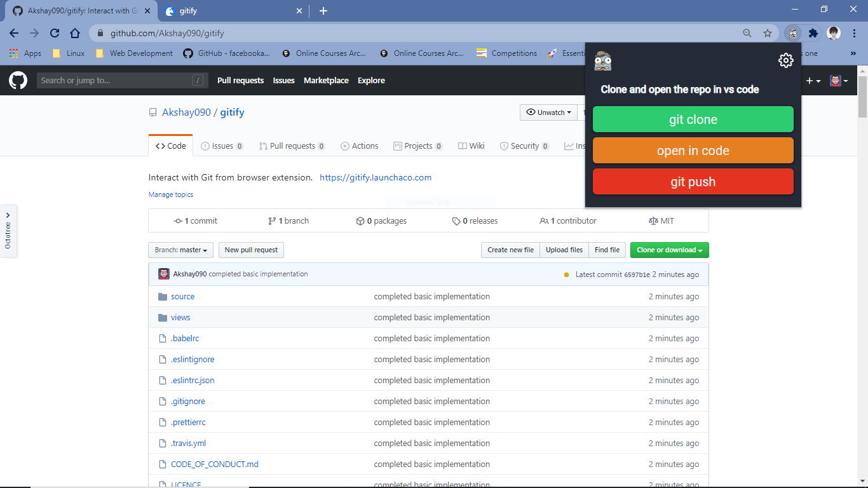
Task: Click the browser address bar URL
Action: pyautogui.click(x=167, y=33)
